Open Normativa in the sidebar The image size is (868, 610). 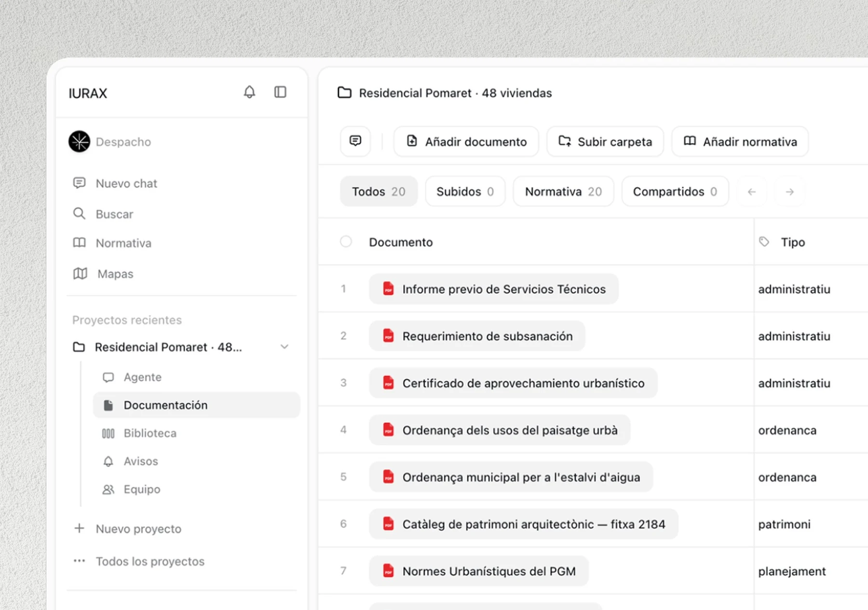(112, 243)
